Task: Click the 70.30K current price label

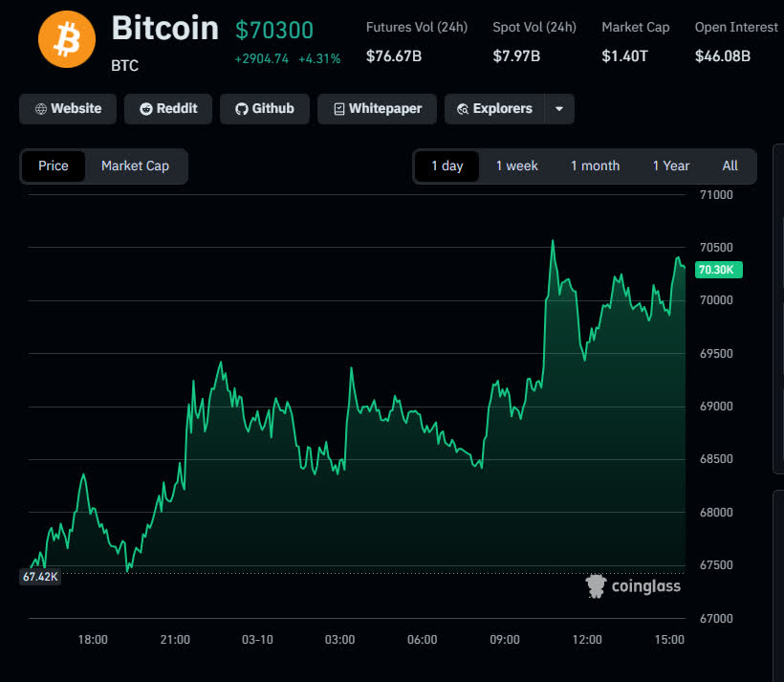Action: click(x=716, y=270)
